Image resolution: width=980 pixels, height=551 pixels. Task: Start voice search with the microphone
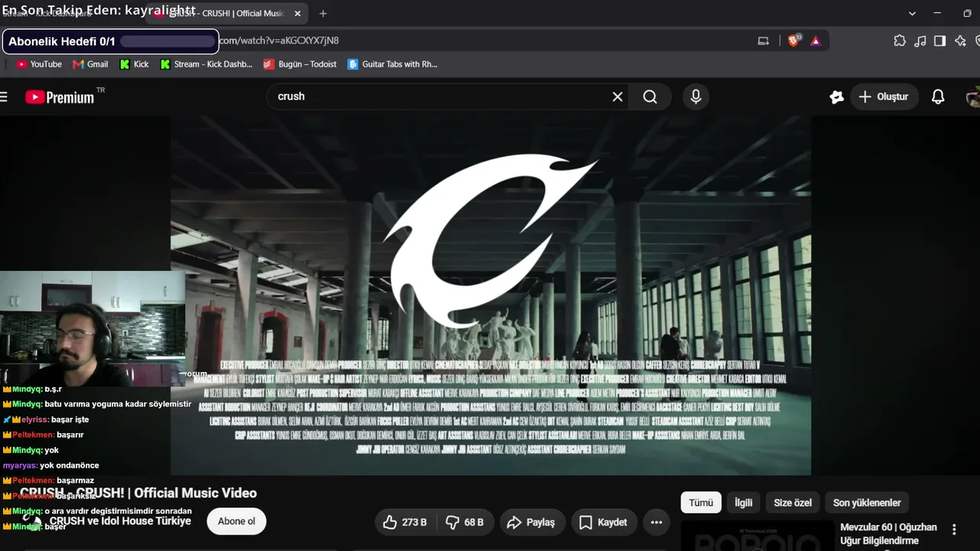pos(696,96)
